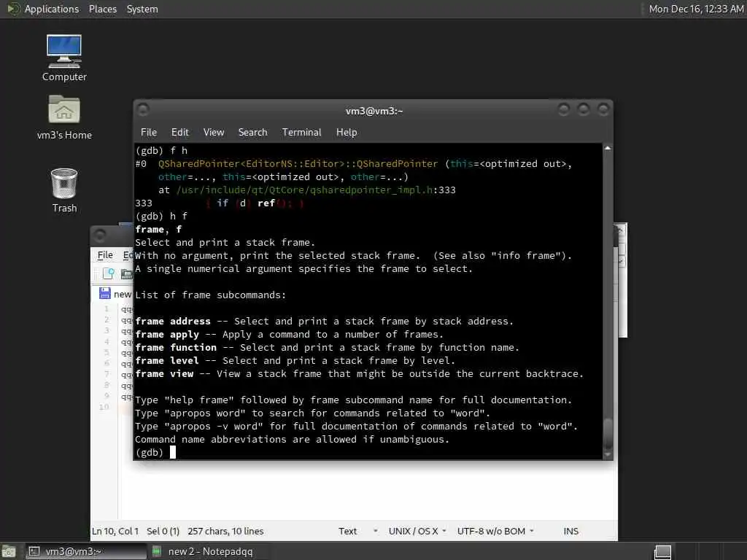
Task: Click the scroll down arrow of terminal scrollbar
Action: pyautogui.click(x=608, y=455)
